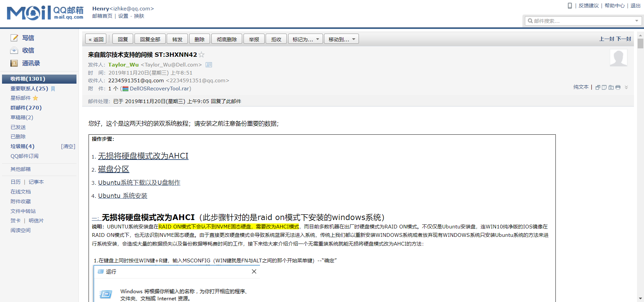Click 退出 to log out

[636, 6]
